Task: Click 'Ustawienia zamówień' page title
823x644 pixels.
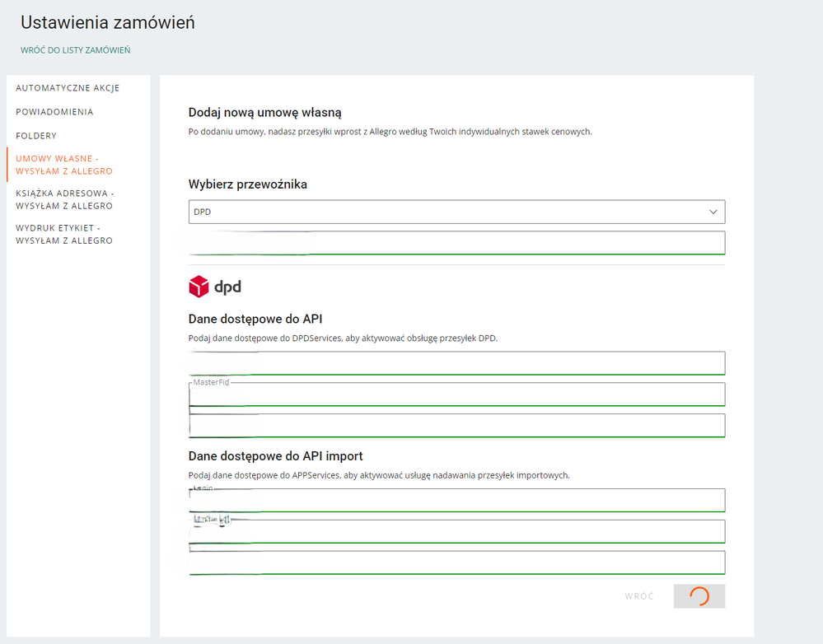Action: (x=108, y=22)
